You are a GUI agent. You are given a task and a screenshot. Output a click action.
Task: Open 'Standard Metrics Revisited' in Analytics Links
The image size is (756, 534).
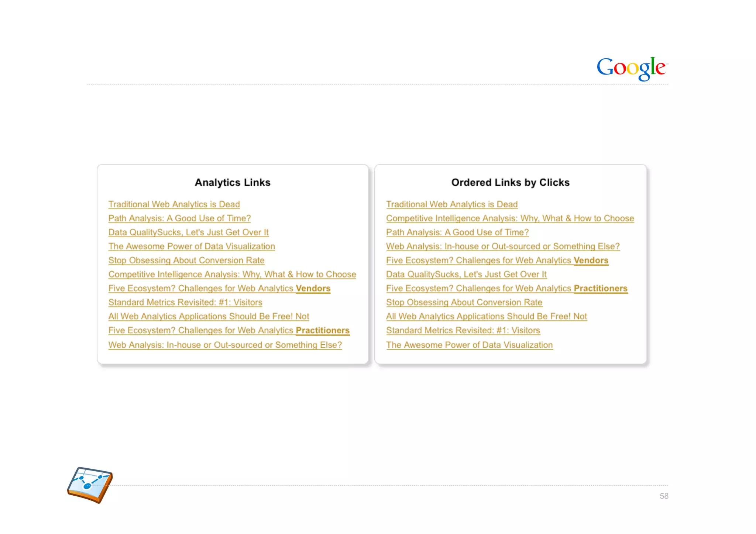pos(185,302)
